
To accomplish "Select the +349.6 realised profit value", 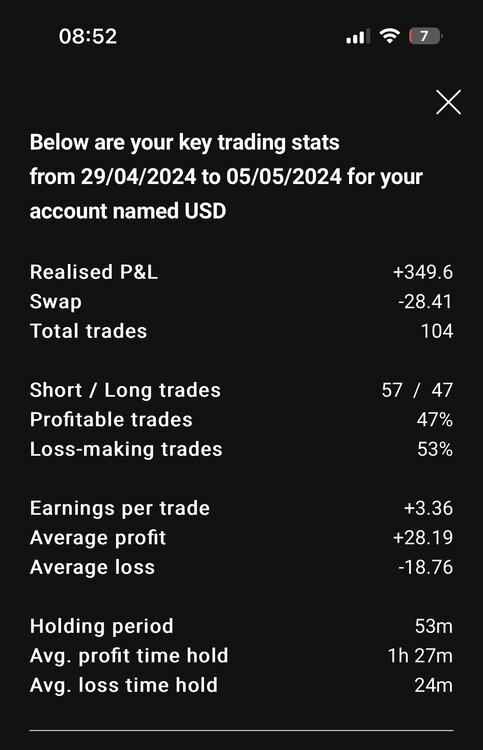I will 423,272.
